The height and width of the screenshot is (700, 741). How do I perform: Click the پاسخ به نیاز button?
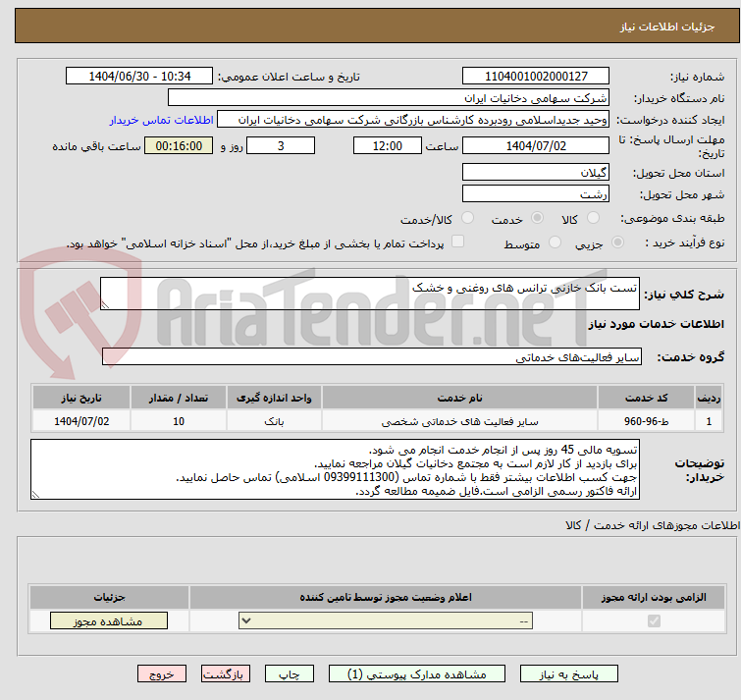point(568,674)
